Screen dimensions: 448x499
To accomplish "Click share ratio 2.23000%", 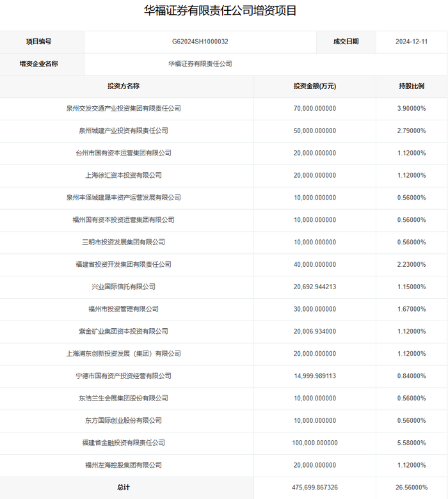I will 412,264.
